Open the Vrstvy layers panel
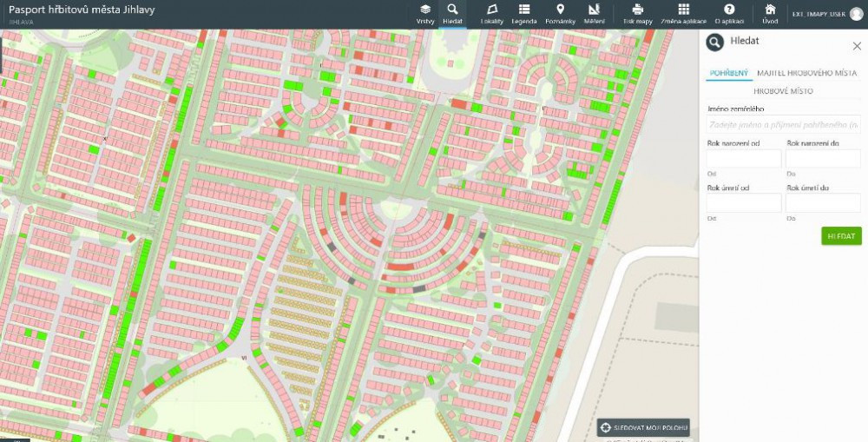Image resolution: width=868 pixels, height=442 pixels. coord(425,13)
